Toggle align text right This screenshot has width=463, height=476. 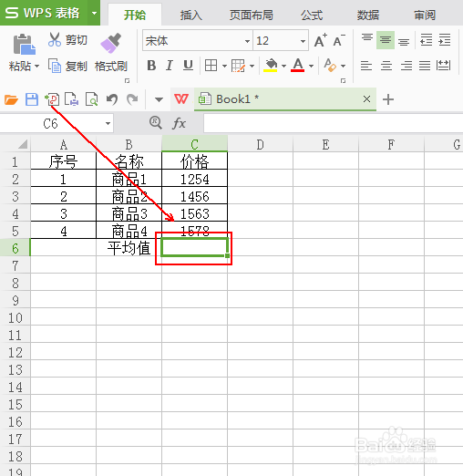pyautogui.click(x=406, y=66)
